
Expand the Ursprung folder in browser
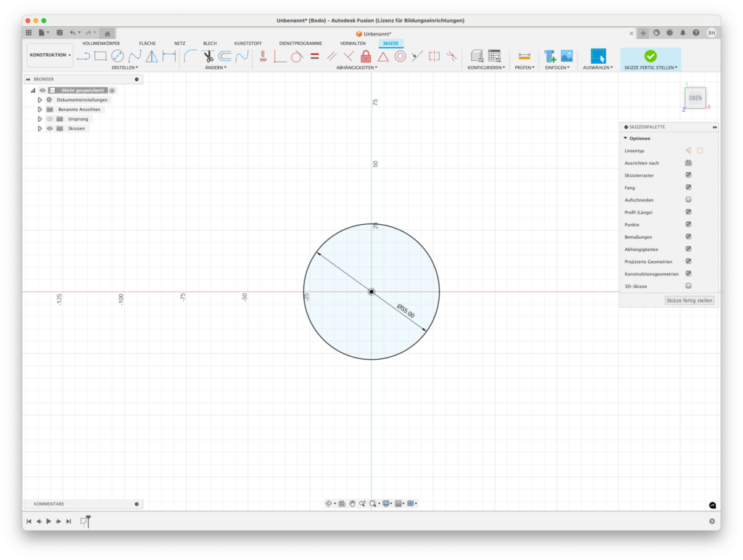pyautogui.click(x=41, y=119)
